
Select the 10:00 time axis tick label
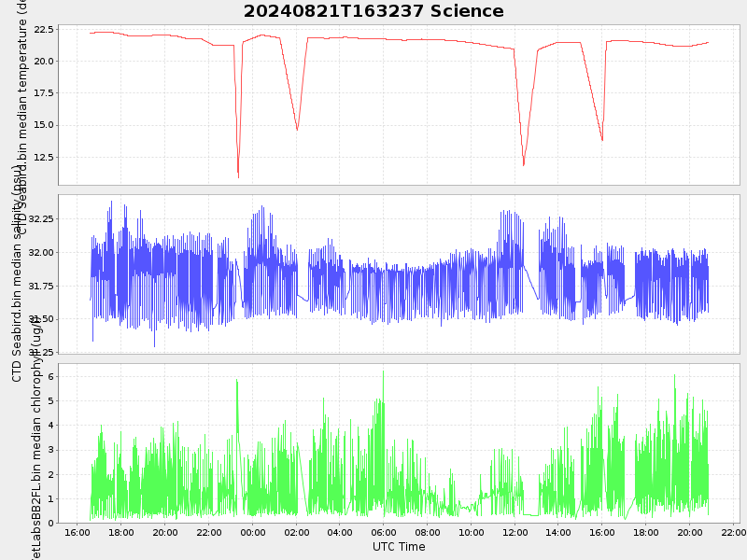click(x=472, y=532)
